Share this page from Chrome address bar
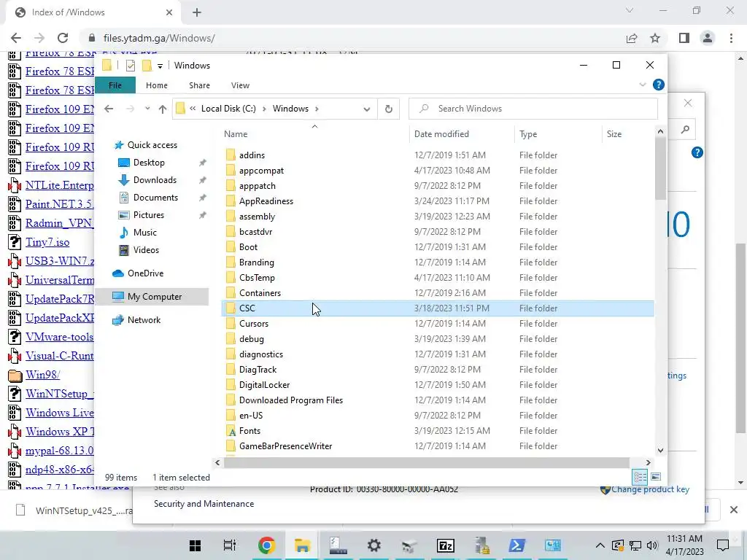Screen dimensions: 747x560 pyautogui.click(x=632, y=38)
